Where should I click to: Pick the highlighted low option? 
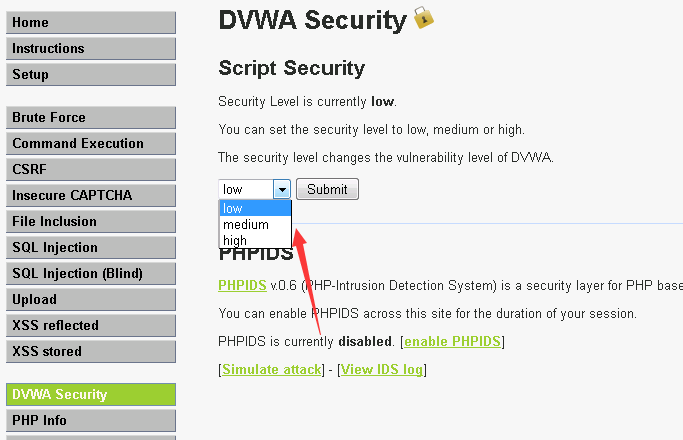click(255, 208)
